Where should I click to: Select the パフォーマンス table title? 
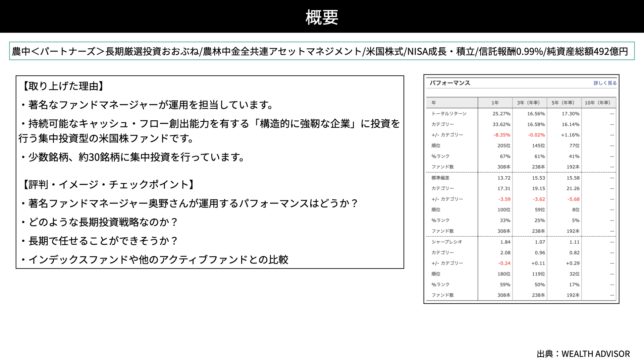point(450,83)
